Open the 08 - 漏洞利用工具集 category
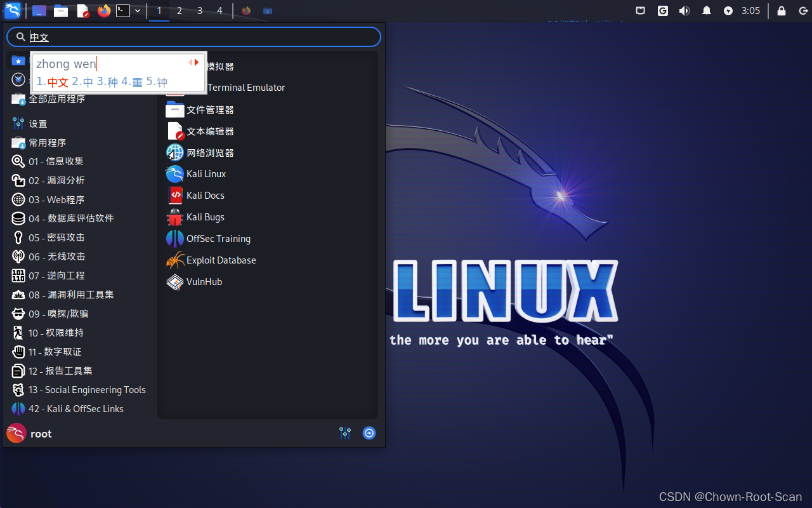Screen dimensions: 812x508 81,295
